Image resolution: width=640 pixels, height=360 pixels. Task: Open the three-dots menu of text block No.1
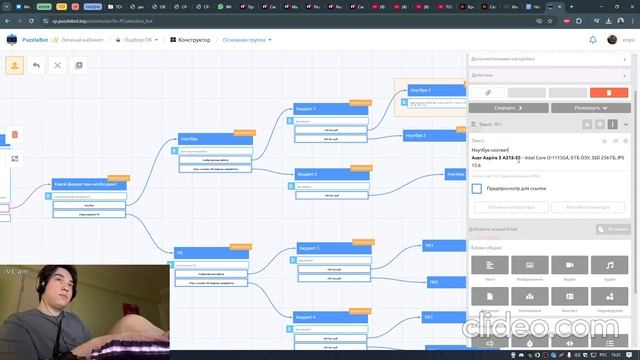612,124
